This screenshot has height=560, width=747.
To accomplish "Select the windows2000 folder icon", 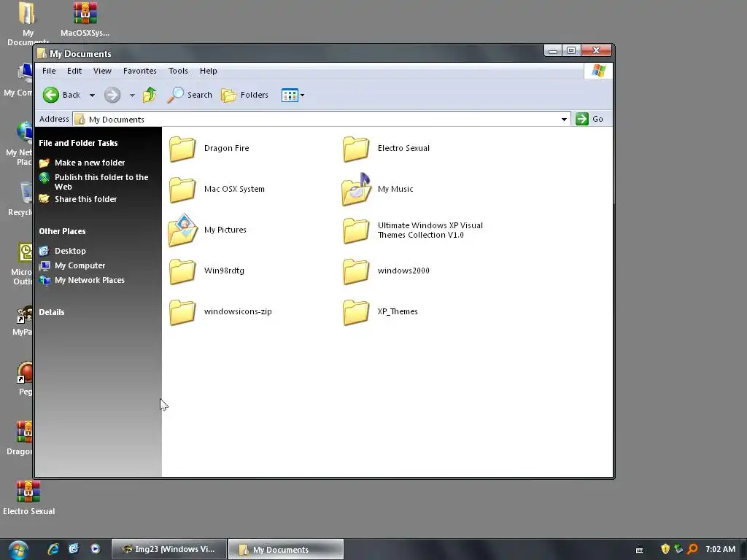I will (x=356, y=271).
